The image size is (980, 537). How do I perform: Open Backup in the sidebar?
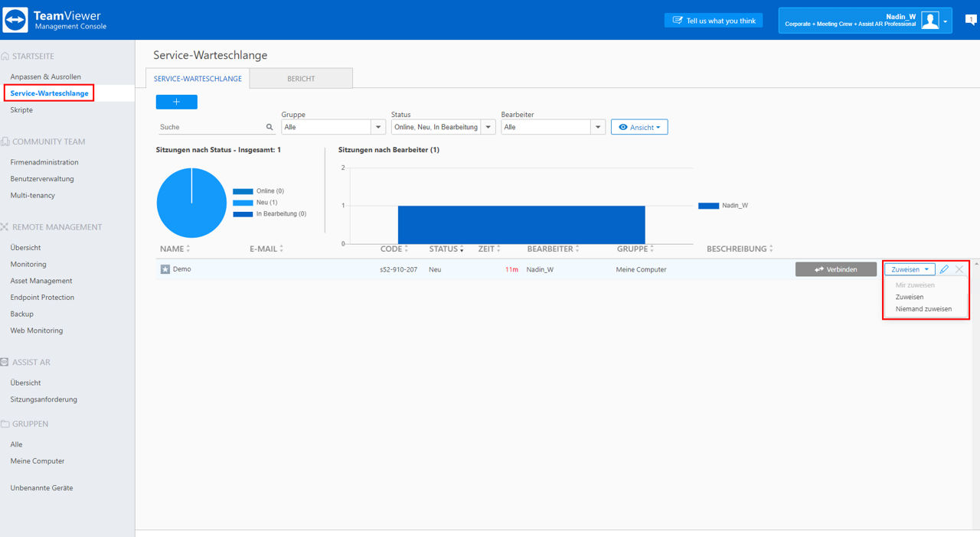[22, 314]
